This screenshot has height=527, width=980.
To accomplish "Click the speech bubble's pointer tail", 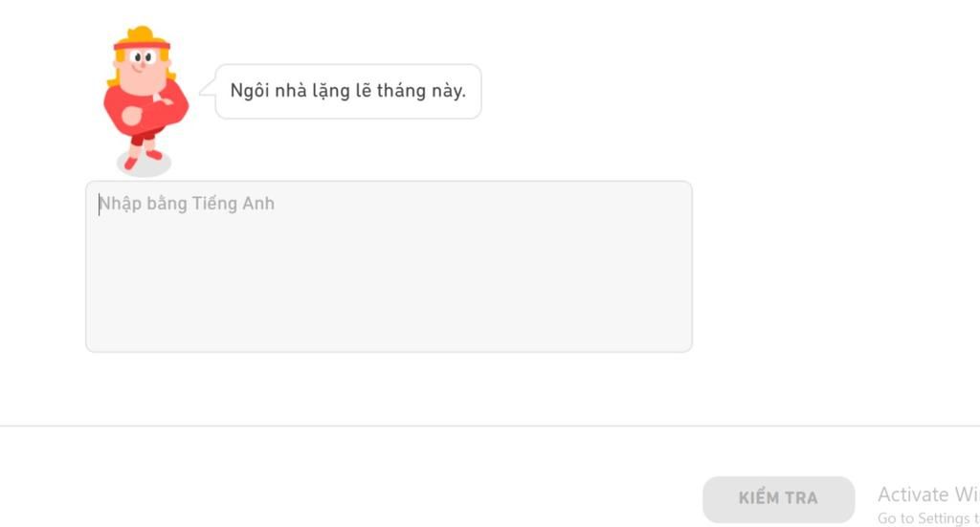I will pos(207,88).
